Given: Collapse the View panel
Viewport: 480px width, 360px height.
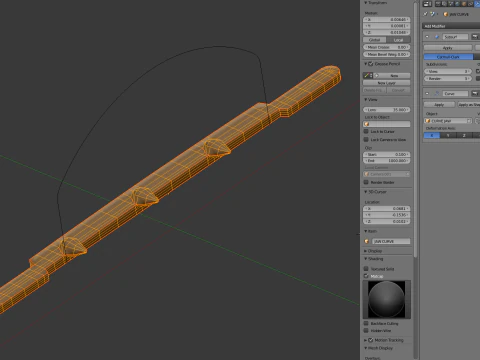Looking at the screenshot, I should tap(366, 100).
